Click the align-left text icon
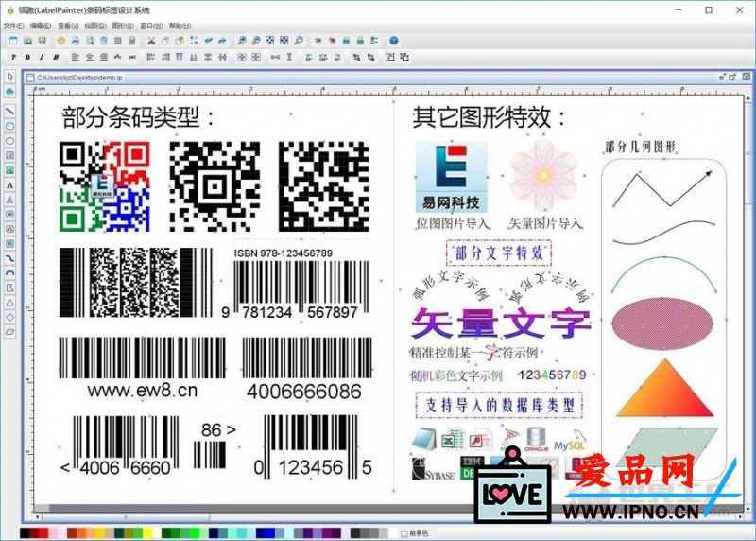 (76, 57)
